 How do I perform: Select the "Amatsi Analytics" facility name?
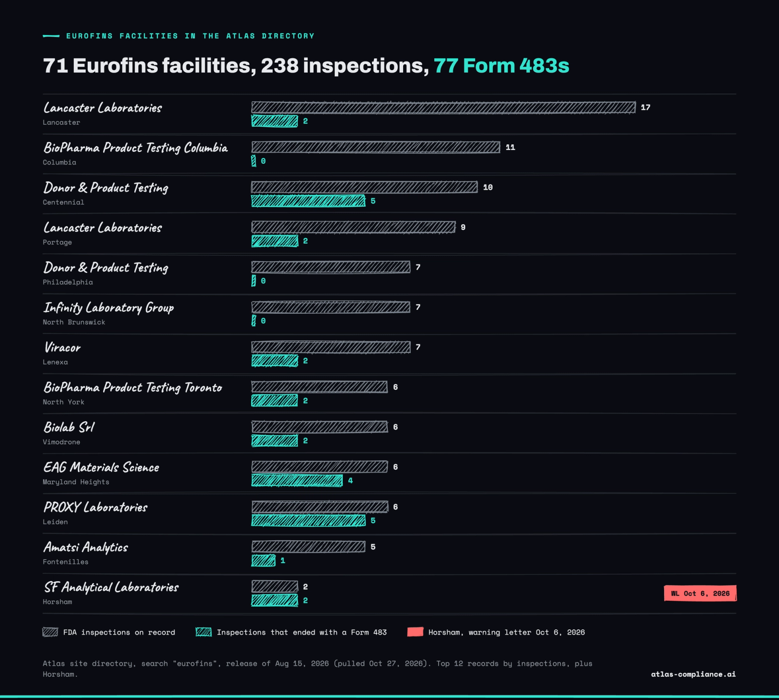coord(86,547)
